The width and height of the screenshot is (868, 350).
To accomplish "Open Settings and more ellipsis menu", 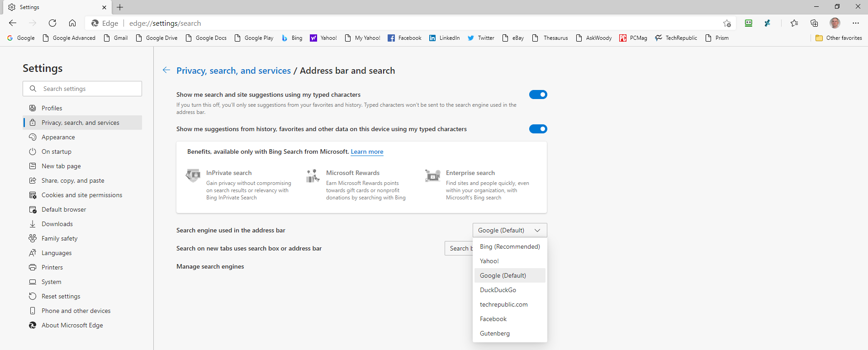I will [x=856, y=23].
